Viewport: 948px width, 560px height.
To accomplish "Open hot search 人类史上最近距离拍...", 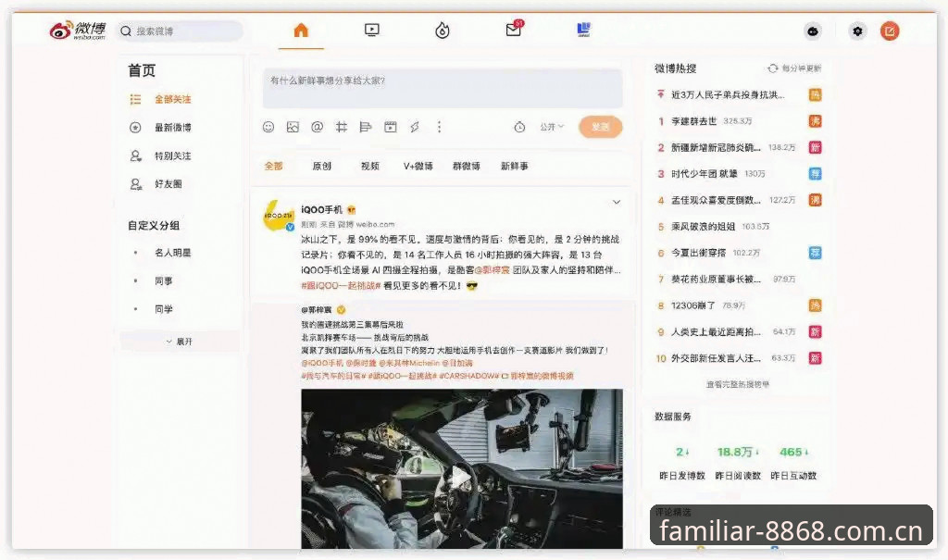I will pyautogui.click(x=716, y=332).
